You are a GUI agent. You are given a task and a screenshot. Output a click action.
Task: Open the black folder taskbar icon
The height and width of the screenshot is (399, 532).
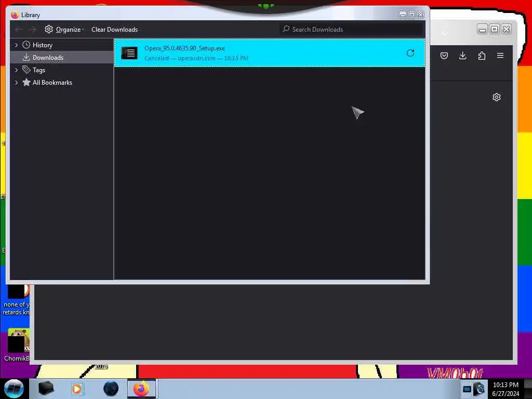(x=46, y=389)
